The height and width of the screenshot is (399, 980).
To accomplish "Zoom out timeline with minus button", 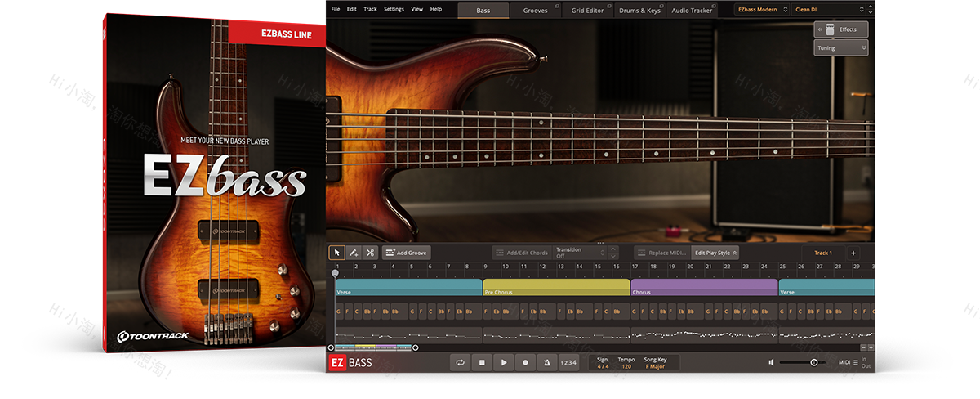I will click(x=863, y=347).
